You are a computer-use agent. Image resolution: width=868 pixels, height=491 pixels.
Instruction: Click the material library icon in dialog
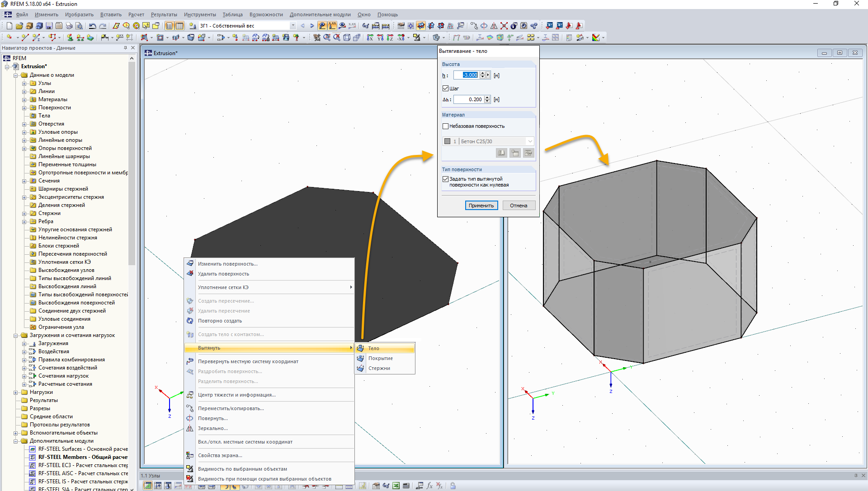pyautogui.click(x=501, y=153)
